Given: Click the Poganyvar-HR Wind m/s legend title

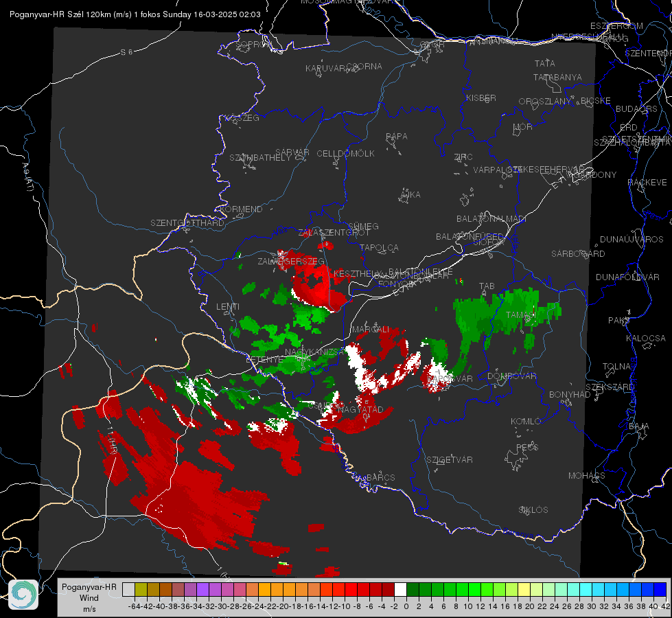Looking at the screenshot, I should pos(89,598).
